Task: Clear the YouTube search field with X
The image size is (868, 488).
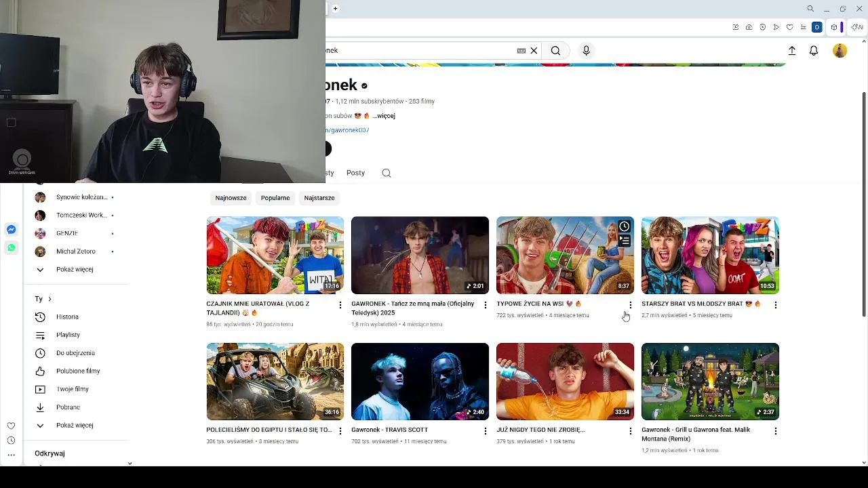Action: tap(534, 51)
